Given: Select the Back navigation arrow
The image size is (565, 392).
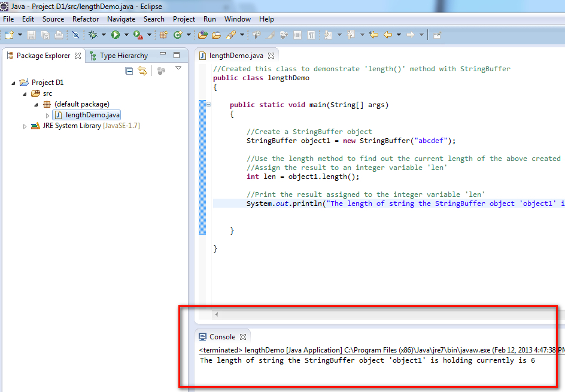Looking at the screenshot, I should [x=389, y=35].
